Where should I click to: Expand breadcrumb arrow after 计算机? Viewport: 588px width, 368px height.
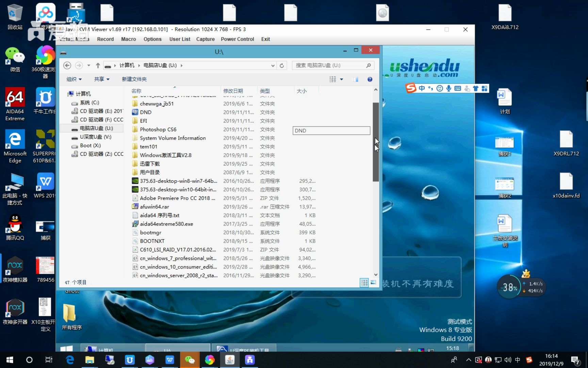click(x=139, y=65)
